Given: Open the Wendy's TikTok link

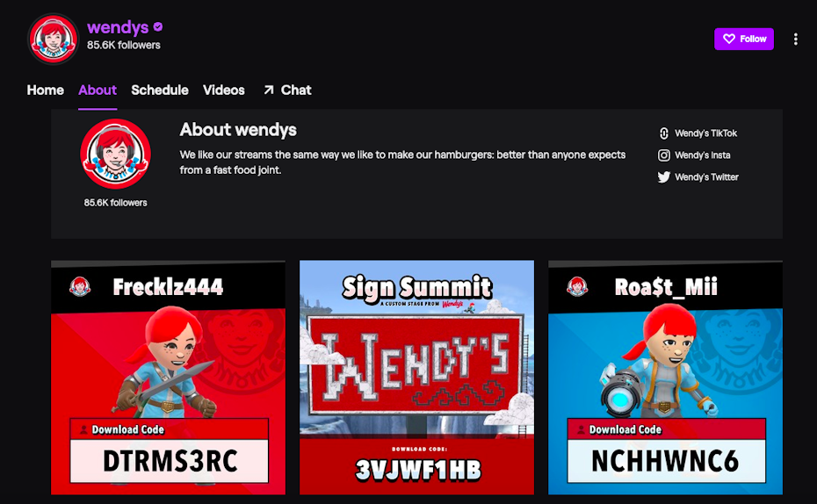Looking at the screenshot, I should pos(705,133).
